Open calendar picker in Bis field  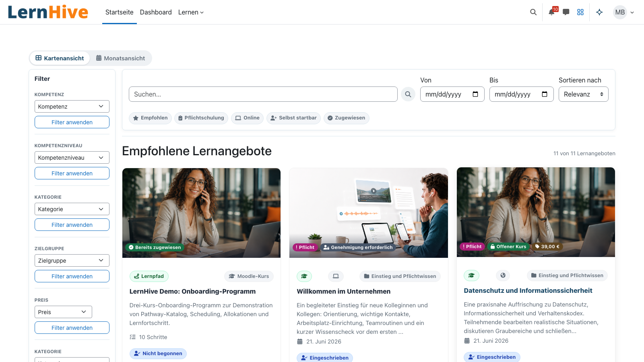tap(545, 94)
